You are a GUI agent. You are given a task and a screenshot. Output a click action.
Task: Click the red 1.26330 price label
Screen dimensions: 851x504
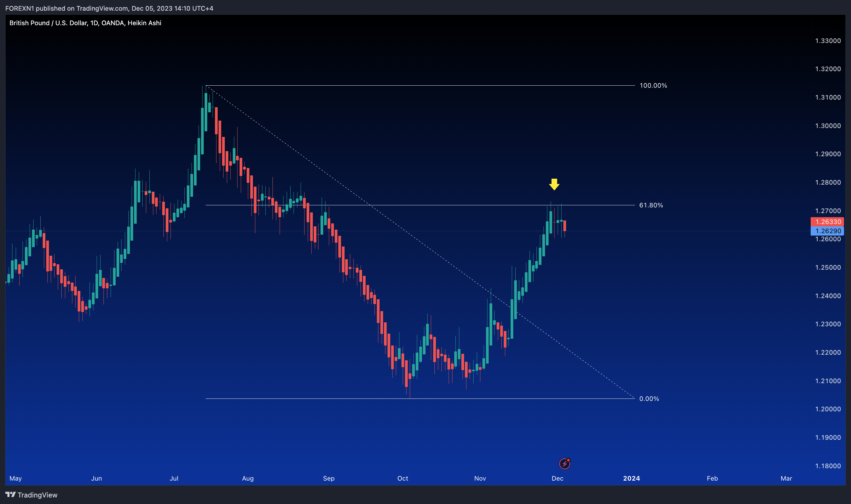tap(827, 222)
